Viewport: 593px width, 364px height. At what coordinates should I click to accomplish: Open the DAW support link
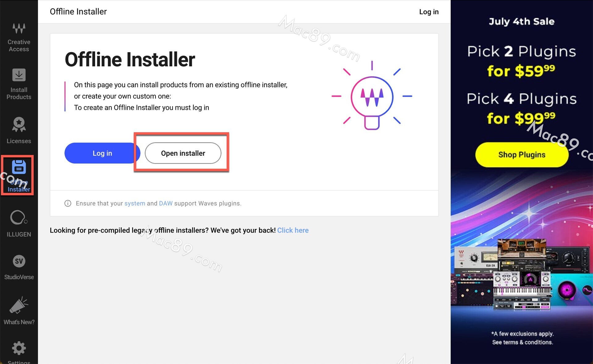166,203
